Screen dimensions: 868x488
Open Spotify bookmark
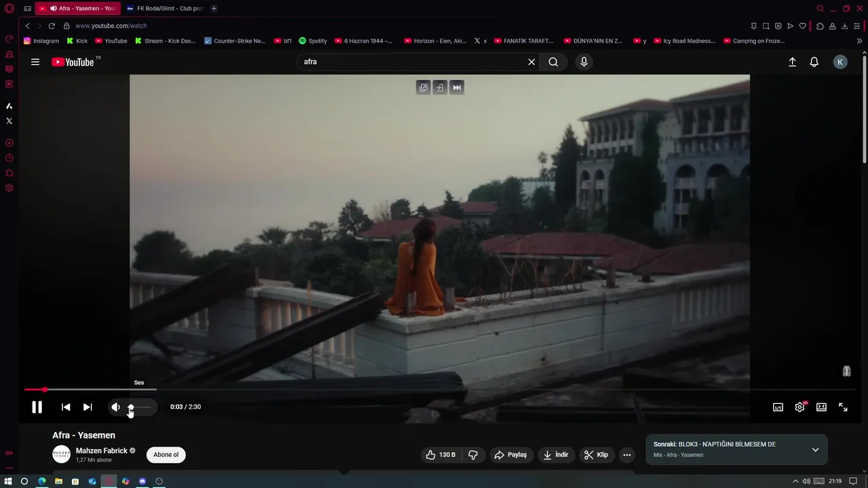pyautogui.click(x=313, y=41)
